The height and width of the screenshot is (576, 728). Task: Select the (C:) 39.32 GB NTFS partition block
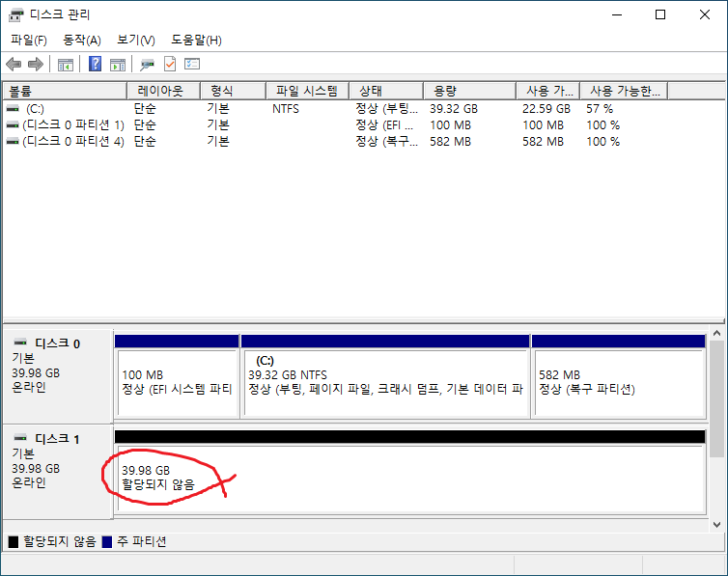385,376
